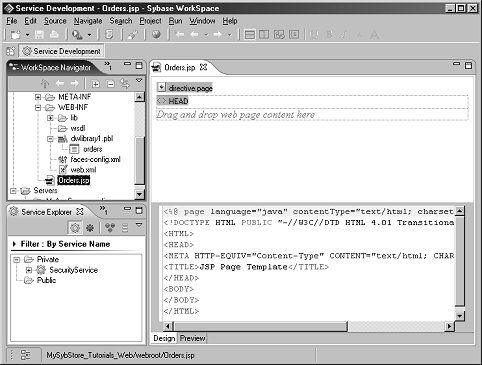Select the Public folder in Service Explorer
Viewport: 482px width, 365px height.
coord(46,281)
